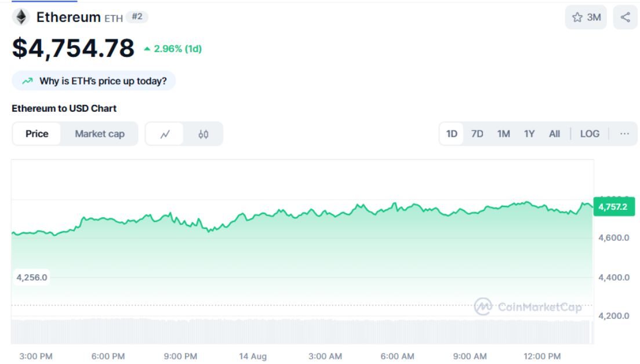
Task: Select the Market cap tab
Action: [x=100, y=134]
